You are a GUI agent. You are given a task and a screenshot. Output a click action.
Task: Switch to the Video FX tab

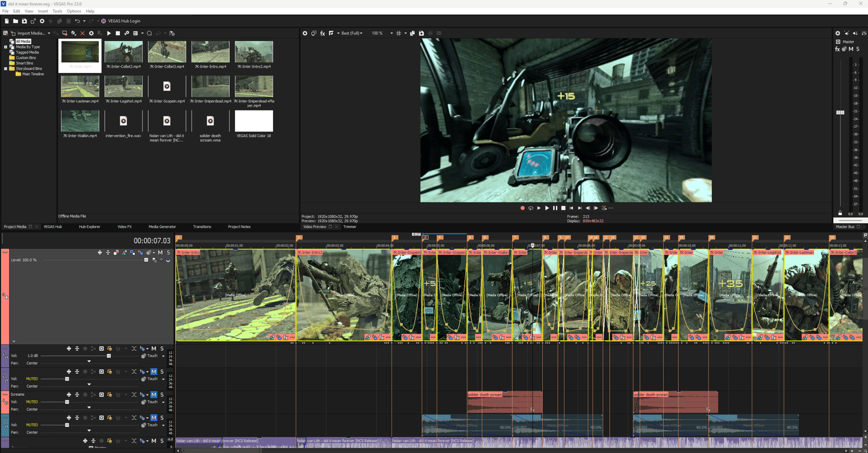click(x=124, y=227)
